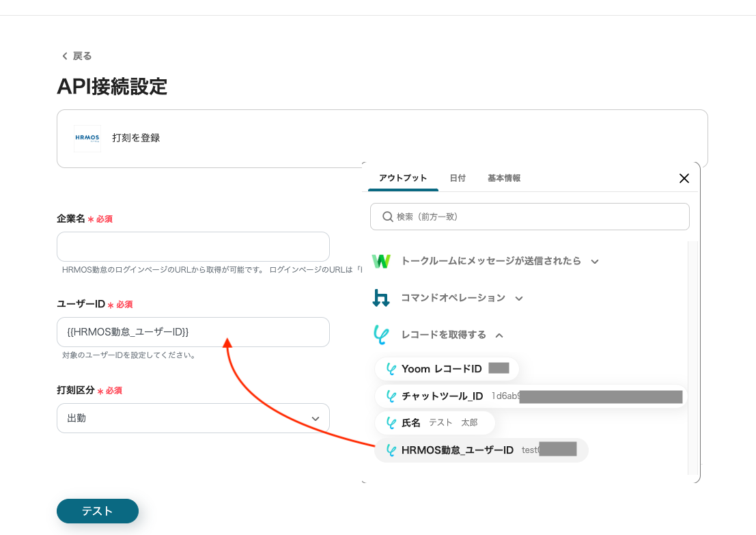
Task: Click the 打刻区分 field label
Action: 76,389
